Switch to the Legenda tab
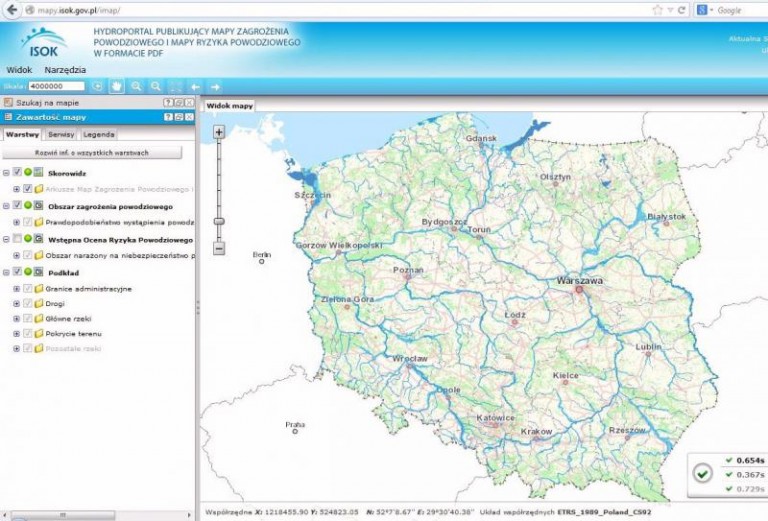Image resolution: width=768 pixels, height=521 pixels. [98, 134]
